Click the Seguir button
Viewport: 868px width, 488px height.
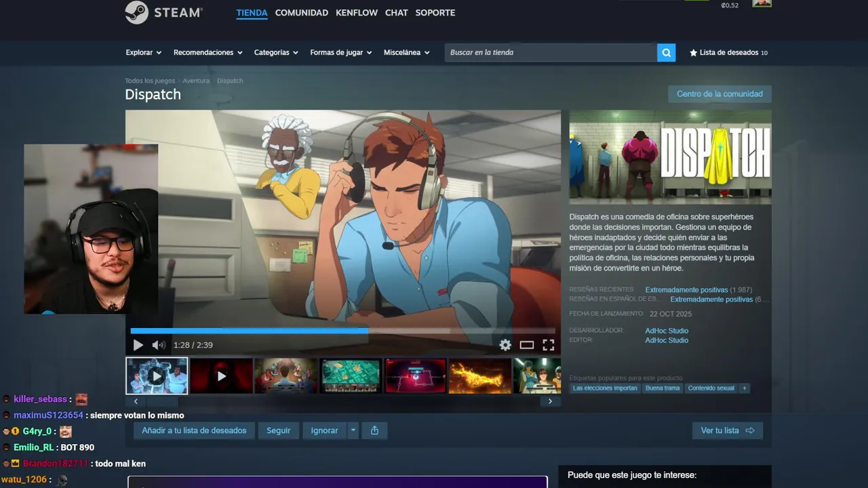(x=279, y=430)
